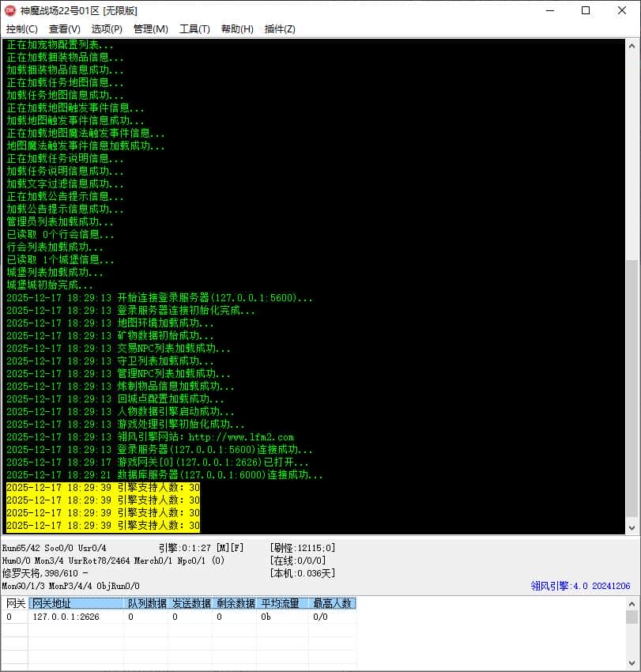Image resolution: width=641 pixels, height=672 pixels.
Task: Open the 工具(T) menu
Action: coord(194,29)
